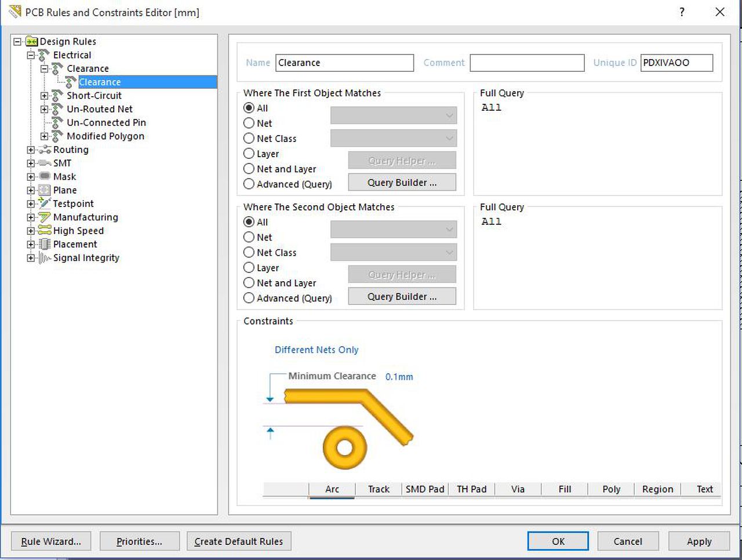Screen dimensions: 742x560
Task: Click the Modified Polygon rule icon
Action: [x=57, y=136]
